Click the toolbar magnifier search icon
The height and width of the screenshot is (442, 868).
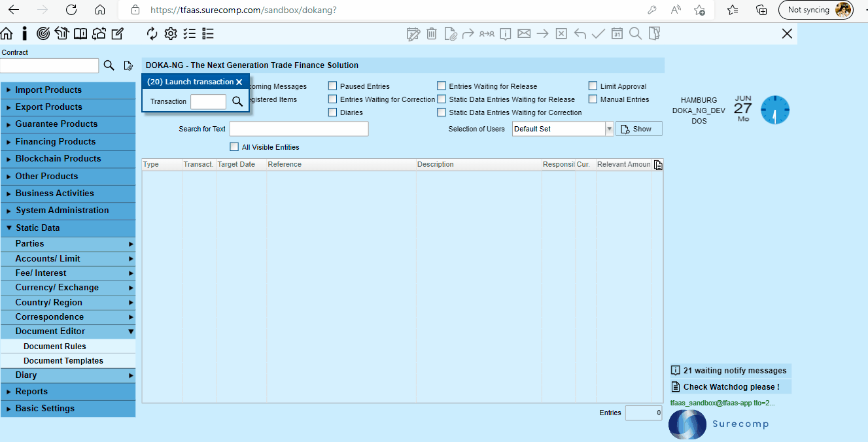click(635, 33)
